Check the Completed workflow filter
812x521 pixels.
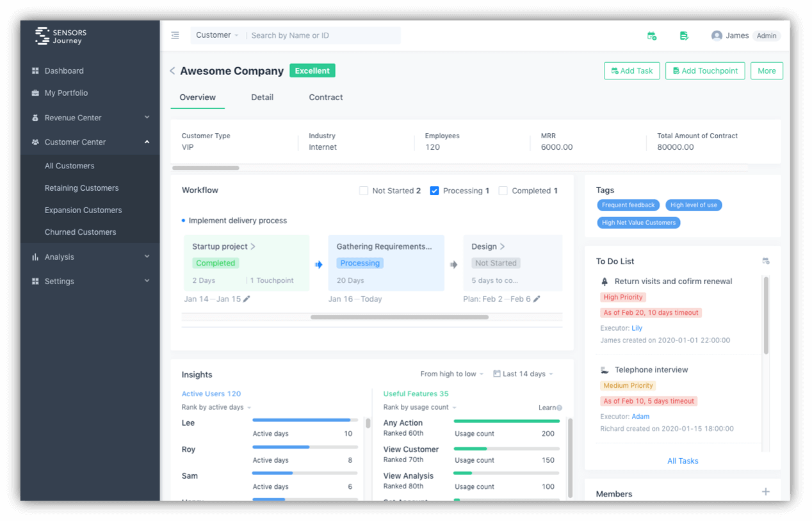click(x=503, y=191)
